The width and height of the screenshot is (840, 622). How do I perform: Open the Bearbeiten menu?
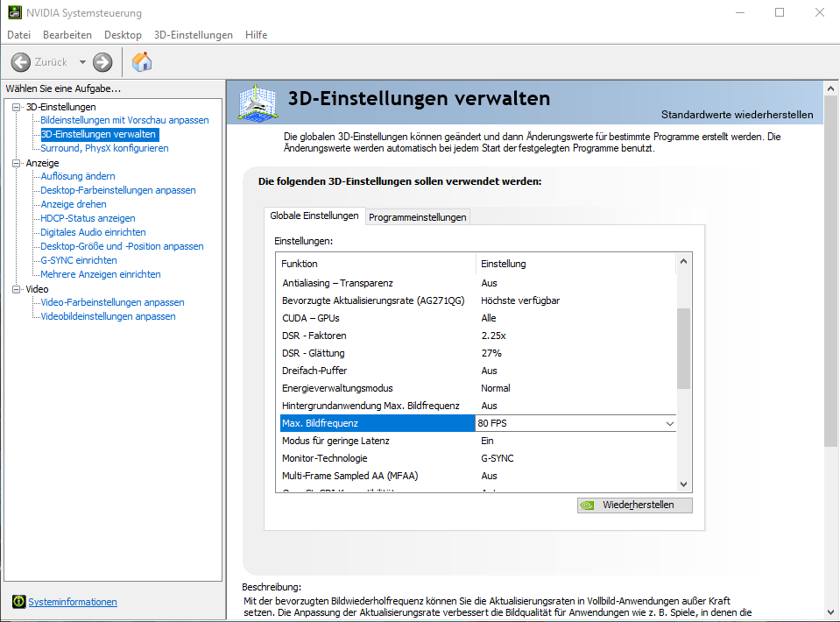click(67, 35)
